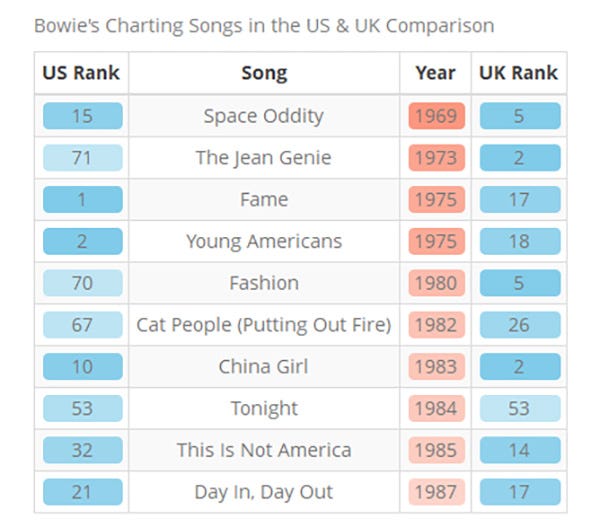Screen dimensions: 600x527
Task: Select the UK Rank column header
Action: tap(519, 73)
